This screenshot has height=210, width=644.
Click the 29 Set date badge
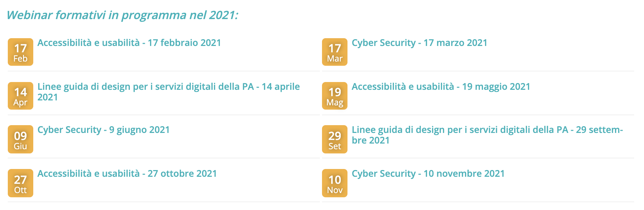[x=335, y=139]
